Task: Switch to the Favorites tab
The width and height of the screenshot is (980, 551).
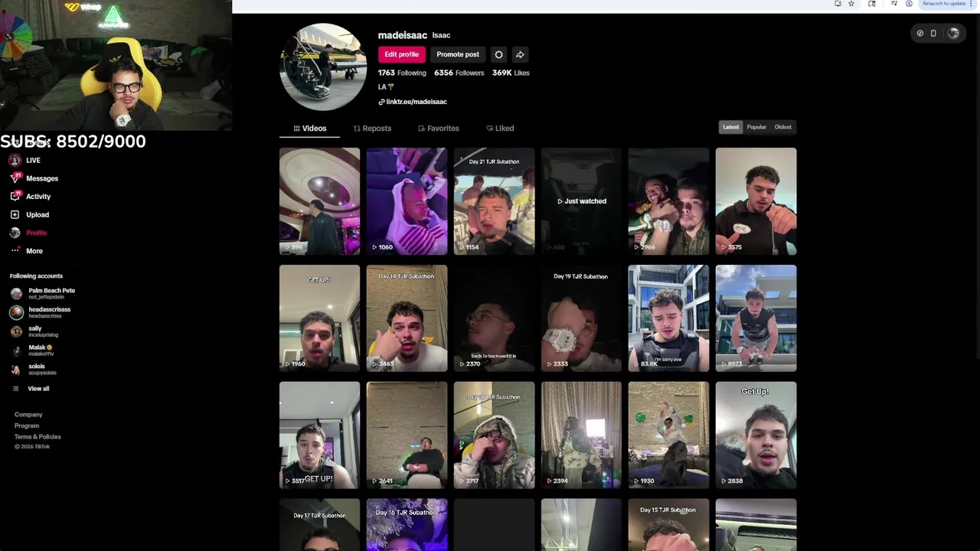Action: (x=439, y=129)
